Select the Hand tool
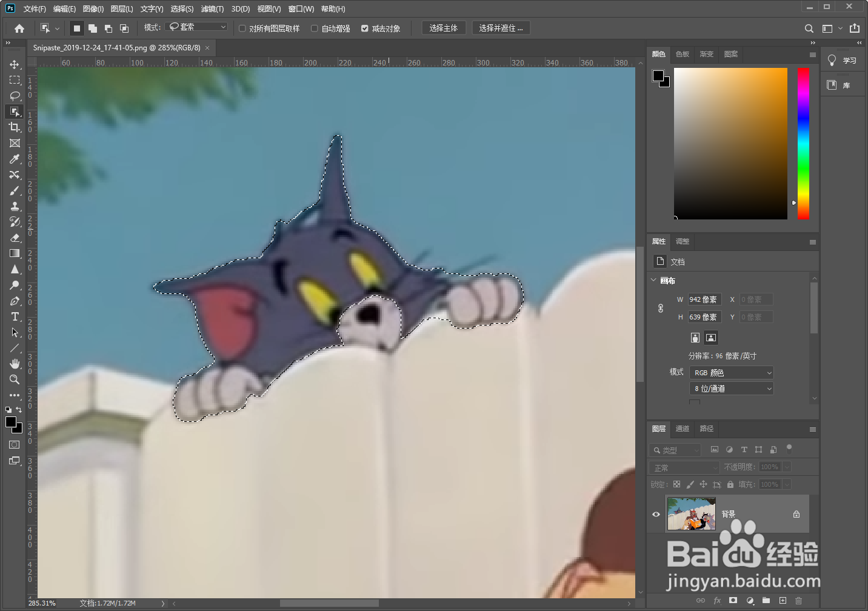This screenshot has height=611, width=868. click(15, 364)
